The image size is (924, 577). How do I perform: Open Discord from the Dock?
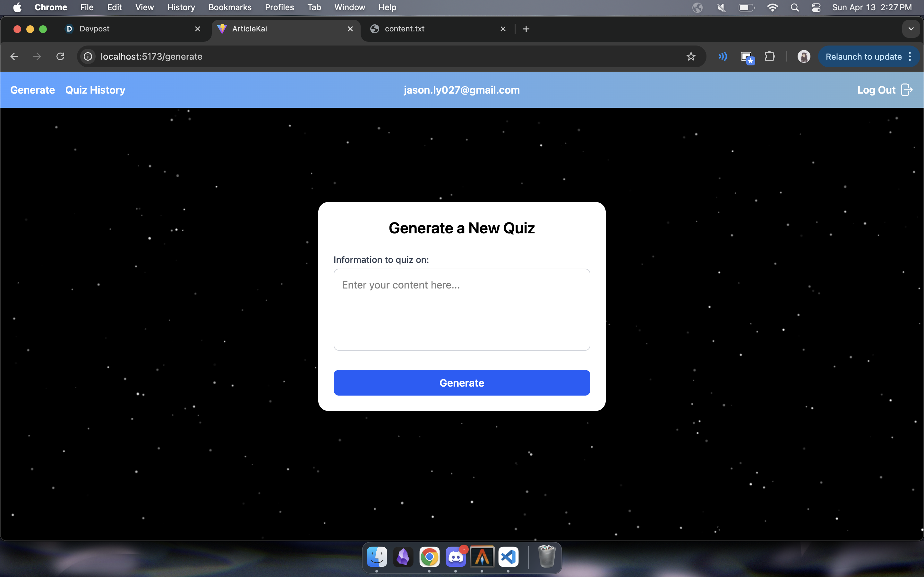[x=456, y=557]
